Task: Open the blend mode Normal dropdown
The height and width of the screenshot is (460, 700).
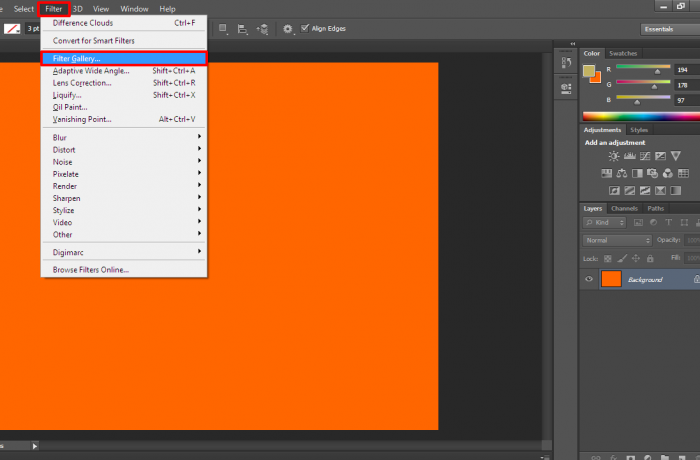Action: pyautogui.click(x=617, y=240)
